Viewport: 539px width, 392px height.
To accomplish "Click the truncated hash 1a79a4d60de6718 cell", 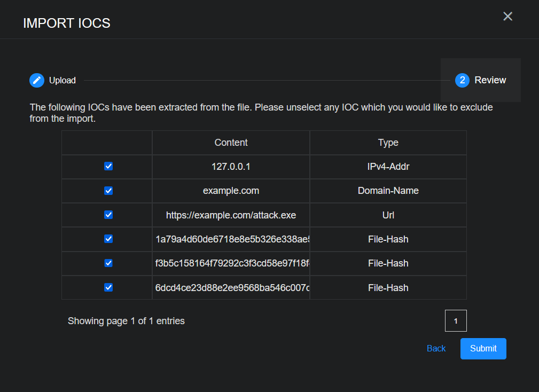I will pyautogui.click(x=232, y=239).
